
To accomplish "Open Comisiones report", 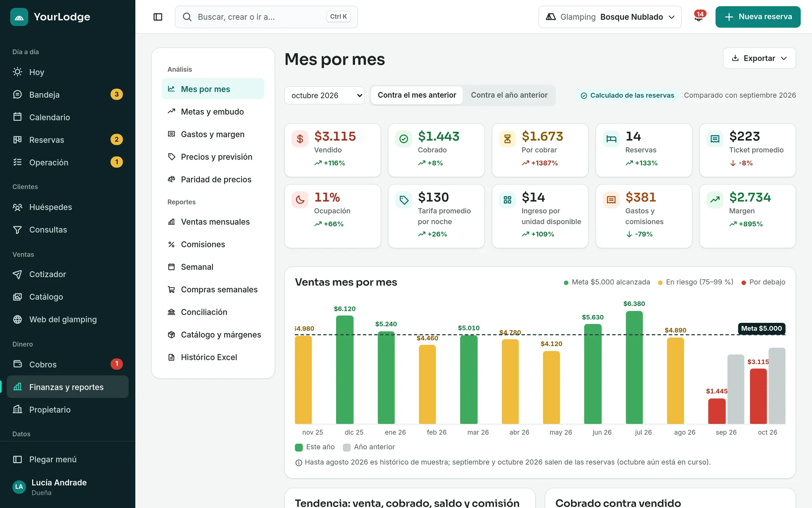I will point(213,245).
